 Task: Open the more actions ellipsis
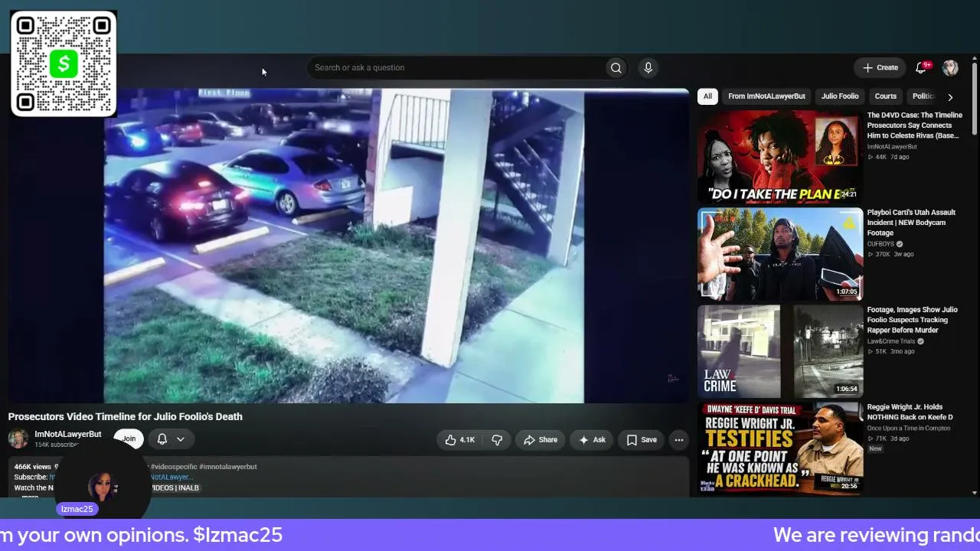pos(678,439)
